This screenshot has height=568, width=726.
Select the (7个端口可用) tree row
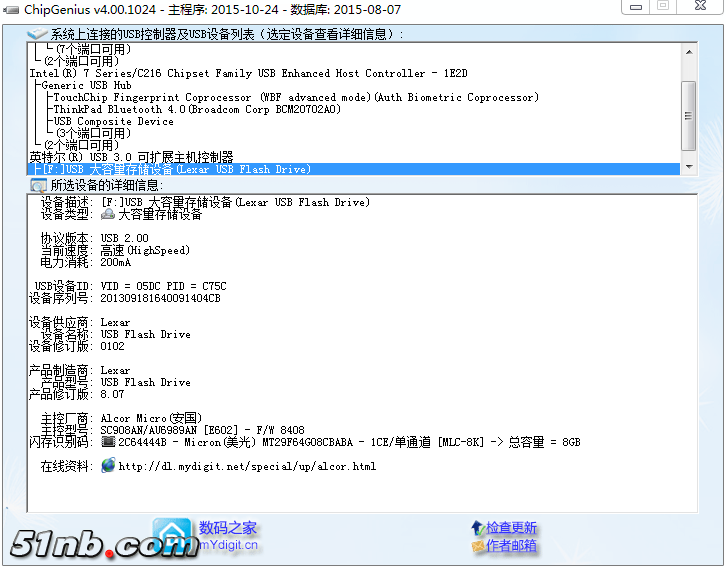pos(93,49)
